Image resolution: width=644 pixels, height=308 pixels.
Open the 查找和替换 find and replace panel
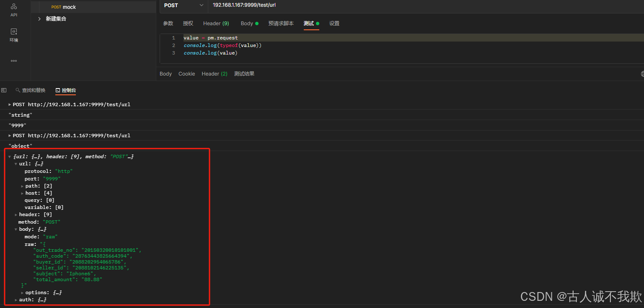(x=31, y=90)
